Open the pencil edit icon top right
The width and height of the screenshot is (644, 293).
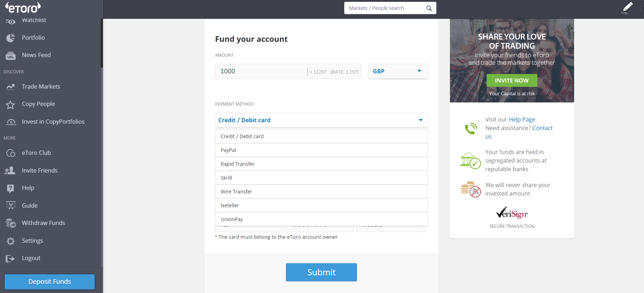click(627, 7)
